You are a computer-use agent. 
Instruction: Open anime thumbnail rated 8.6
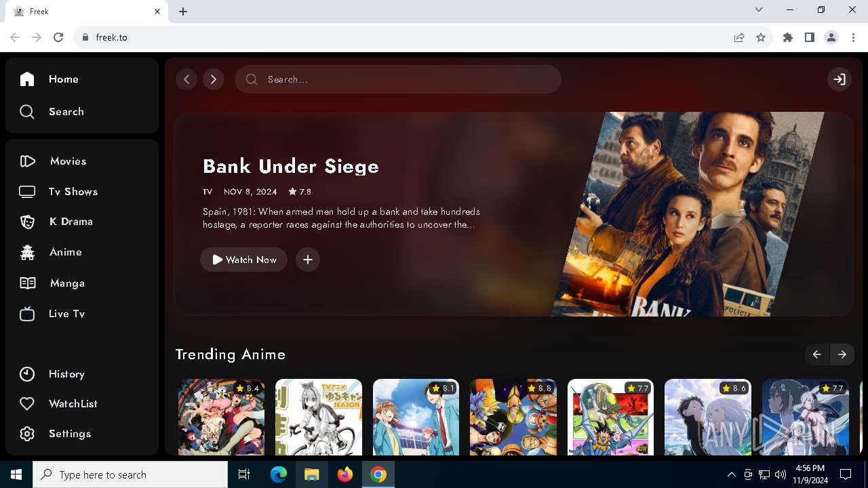tap(708, 418)
